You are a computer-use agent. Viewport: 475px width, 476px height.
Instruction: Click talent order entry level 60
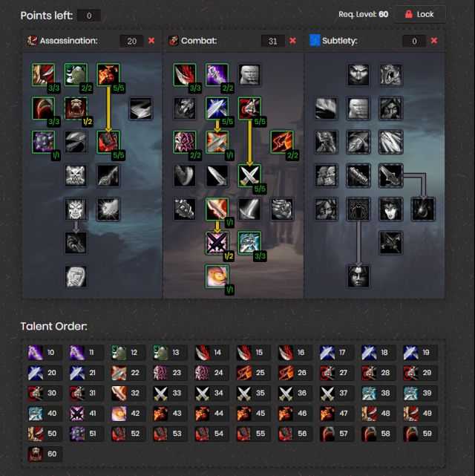tap(45, 454)
